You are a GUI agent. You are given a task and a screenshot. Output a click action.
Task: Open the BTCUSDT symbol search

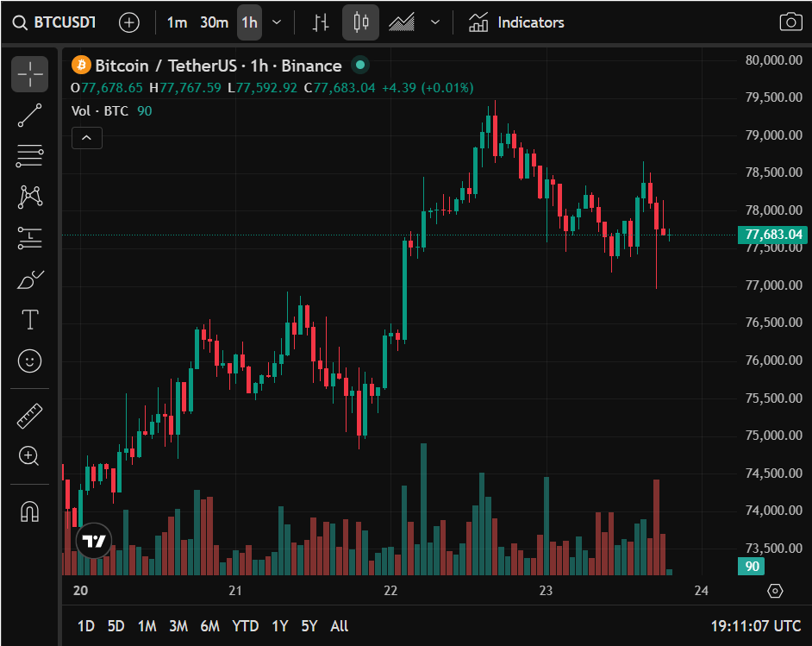[x=55, y=22]
